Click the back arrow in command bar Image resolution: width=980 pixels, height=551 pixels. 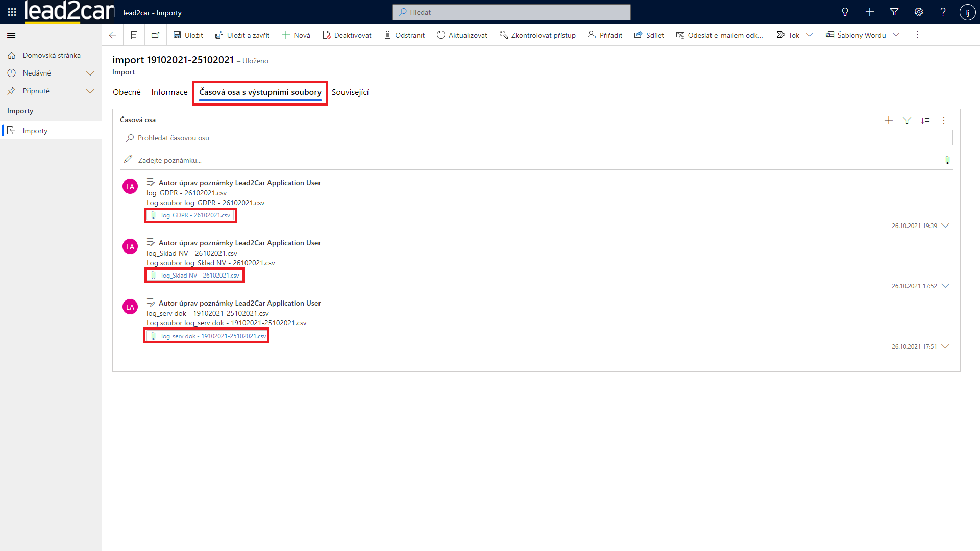[x=112, y=35]
